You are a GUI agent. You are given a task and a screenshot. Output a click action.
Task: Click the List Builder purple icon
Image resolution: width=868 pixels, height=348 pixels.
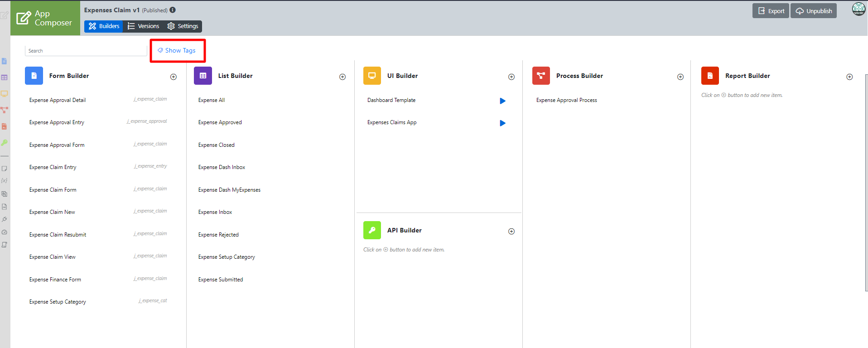coord(203,76)
